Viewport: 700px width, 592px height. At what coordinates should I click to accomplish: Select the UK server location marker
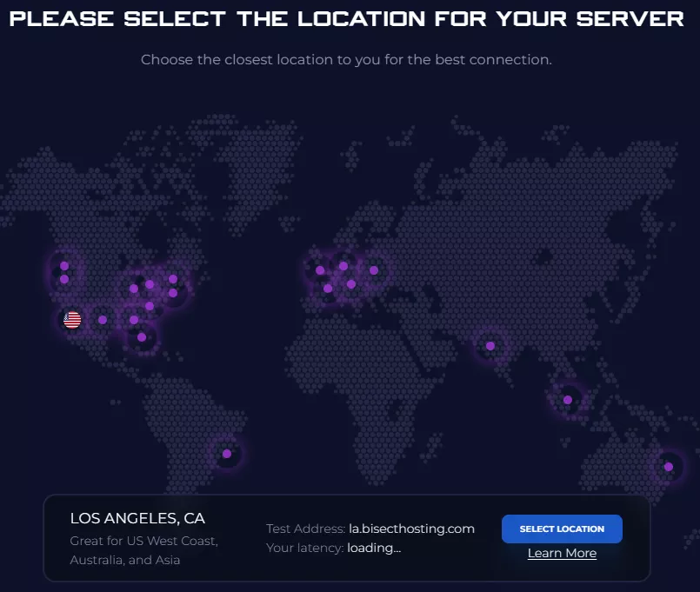coord(320,269)
